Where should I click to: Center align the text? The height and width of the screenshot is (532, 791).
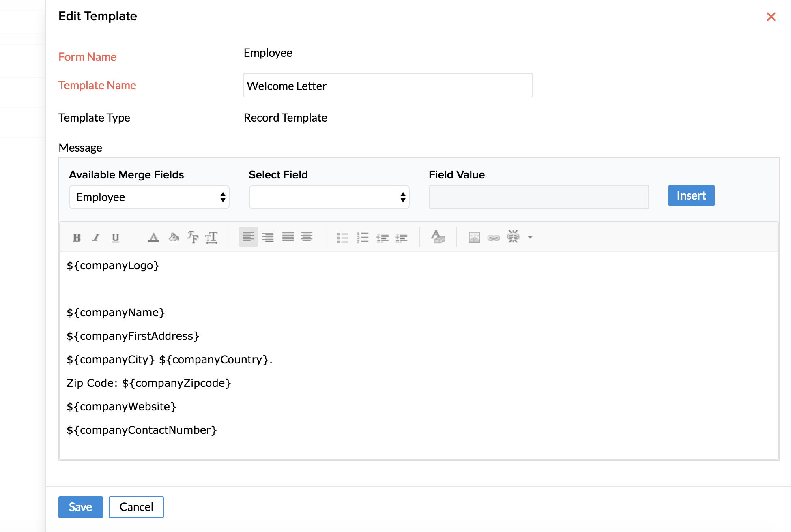(307, 237)
